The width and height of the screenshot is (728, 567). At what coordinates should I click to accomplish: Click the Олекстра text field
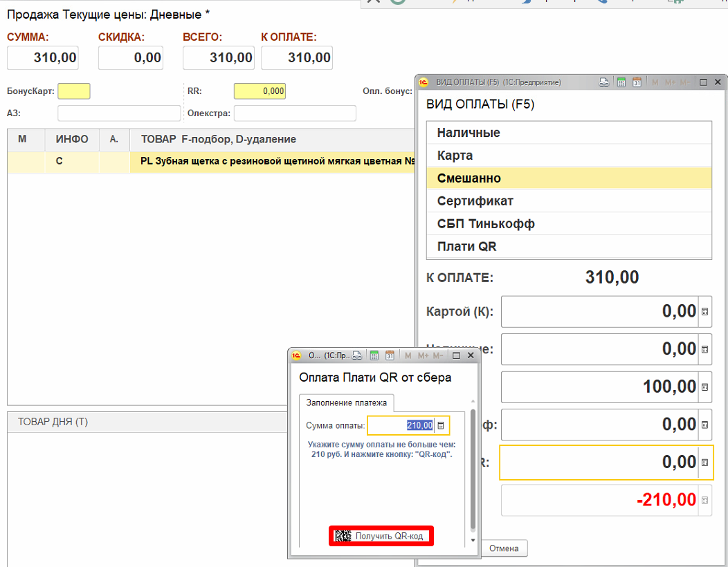295,113
